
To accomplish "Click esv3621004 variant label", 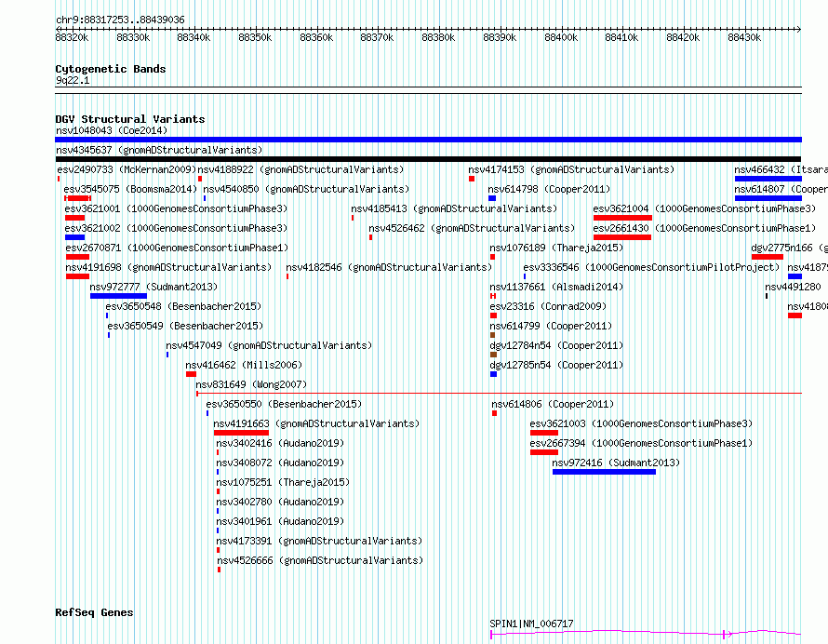I will 704,208.
